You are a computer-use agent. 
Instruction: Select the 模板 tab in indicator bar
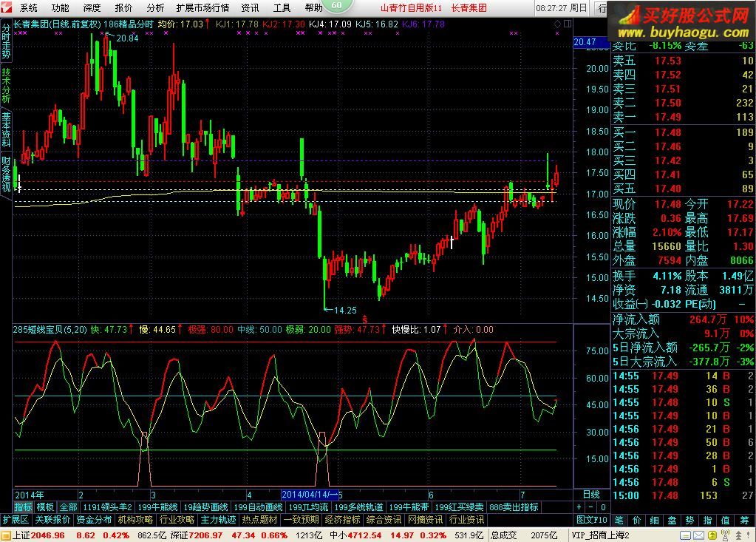[46, 507]
